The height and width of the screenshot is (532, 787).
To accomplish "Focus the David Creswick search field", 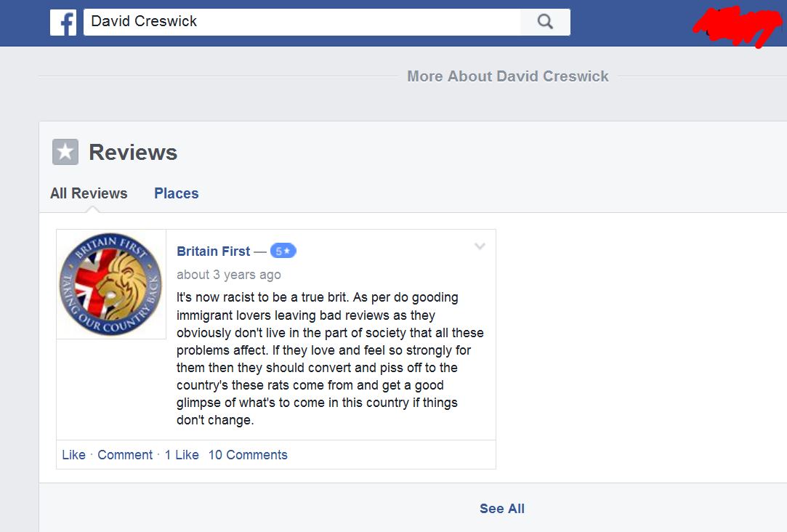I will coord(302,22).
